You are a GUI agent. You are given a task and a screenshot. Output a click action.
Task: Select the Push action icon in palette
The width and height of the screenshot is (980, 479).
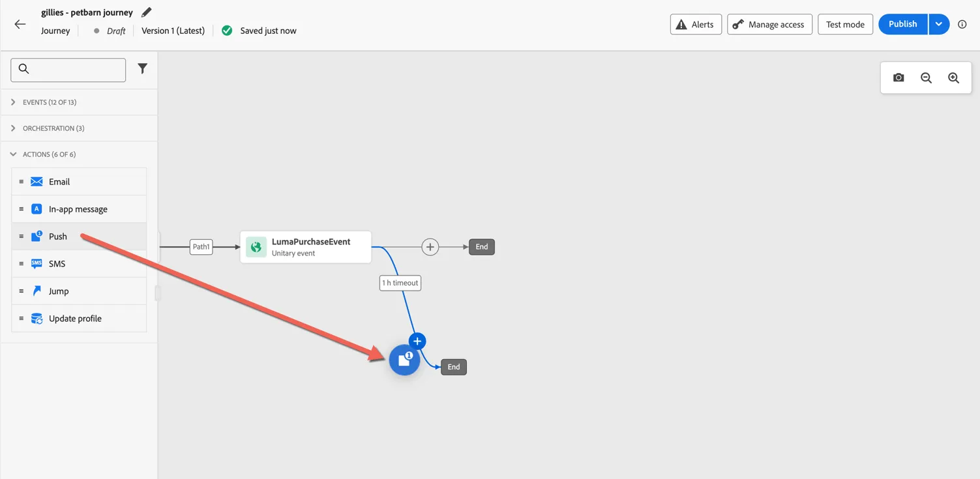(x=37, y=236)
